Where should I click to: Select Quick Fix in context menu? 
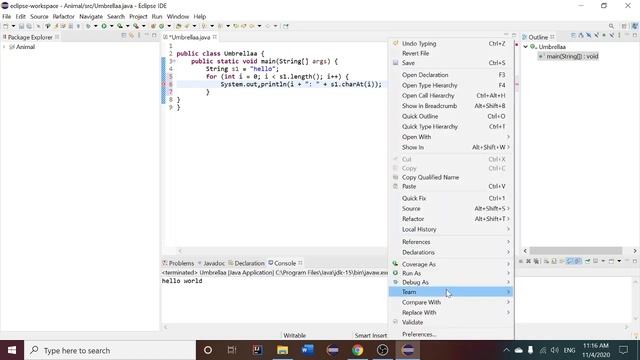pos(451,198)
